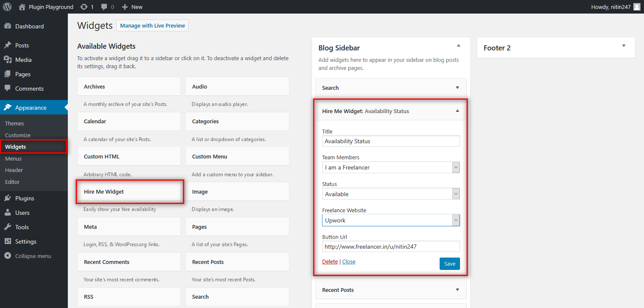Click in the Button Url field
Screen dimensions: 644x308
click(x=390, y=247)
